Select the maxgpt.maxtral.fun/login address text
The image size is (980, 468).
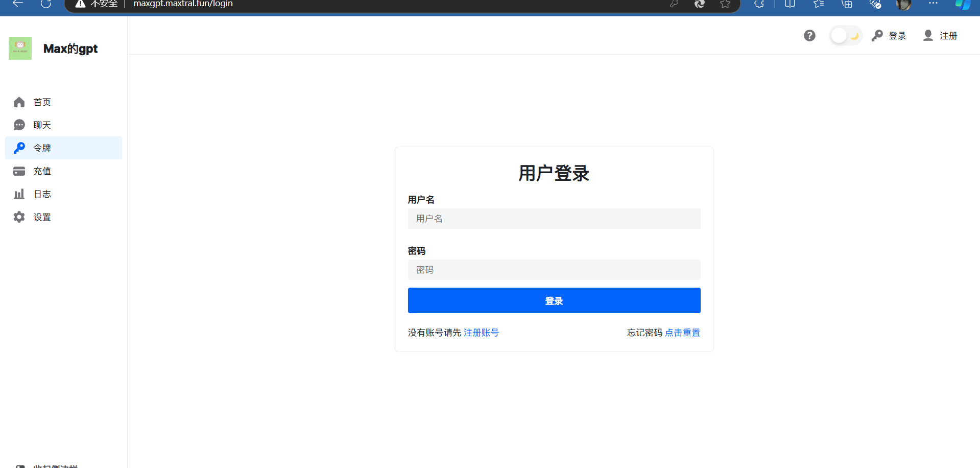[x=183, y=4]
